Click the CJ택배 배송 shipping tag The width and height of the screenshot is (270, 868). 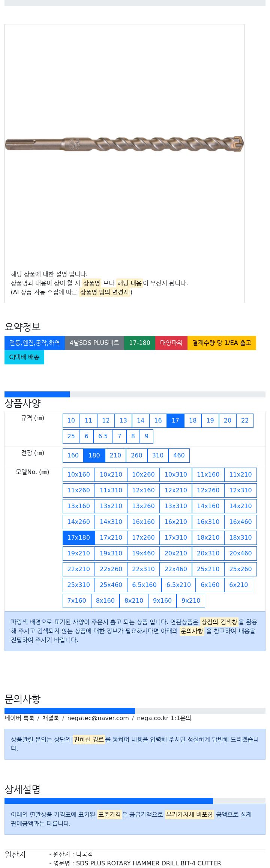[x=24, y=357]
